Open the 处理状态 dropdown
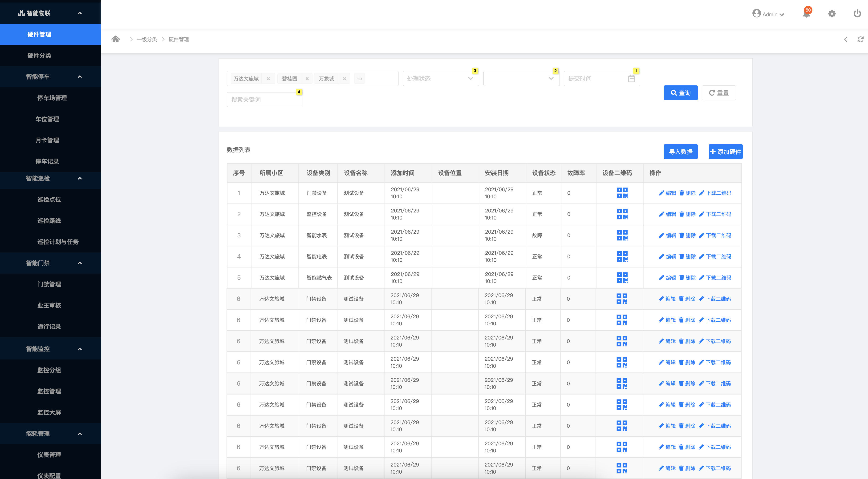The width and height of the screenshot is (868, 479). 441,78
